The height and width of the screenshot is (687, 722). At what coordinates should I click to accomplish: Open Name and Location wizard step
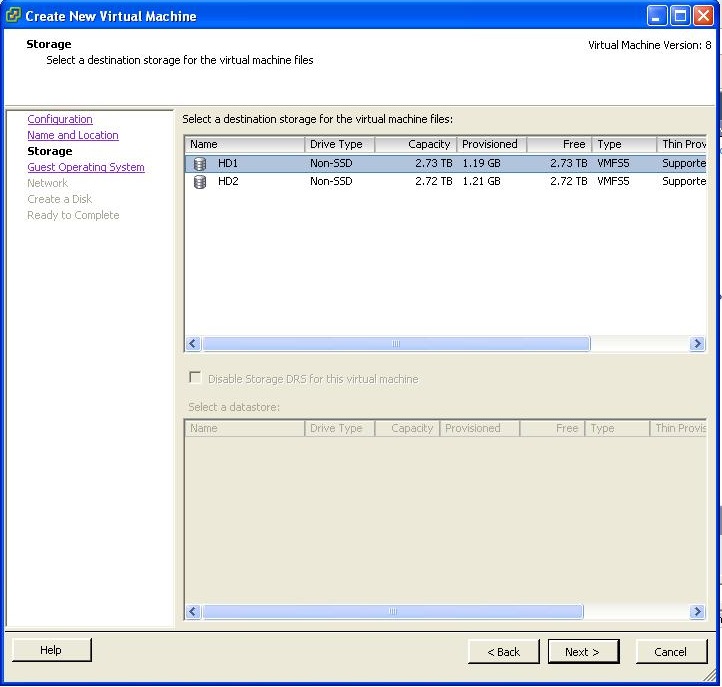click(x=73, y=135)
